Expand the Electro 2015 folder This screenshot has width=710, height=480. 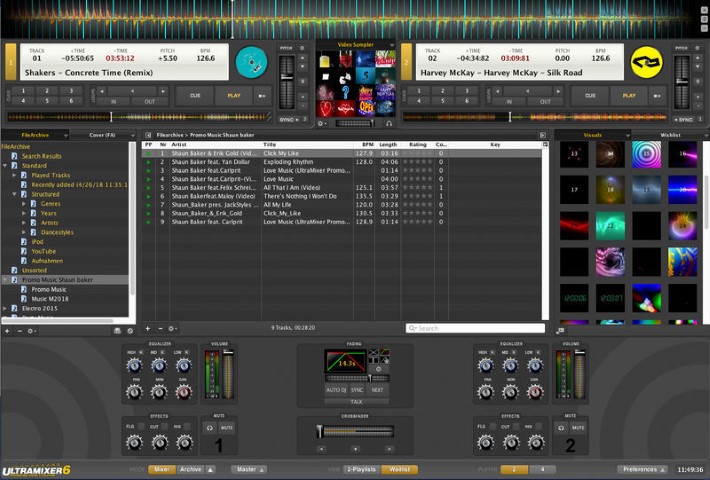pos(5,308)
